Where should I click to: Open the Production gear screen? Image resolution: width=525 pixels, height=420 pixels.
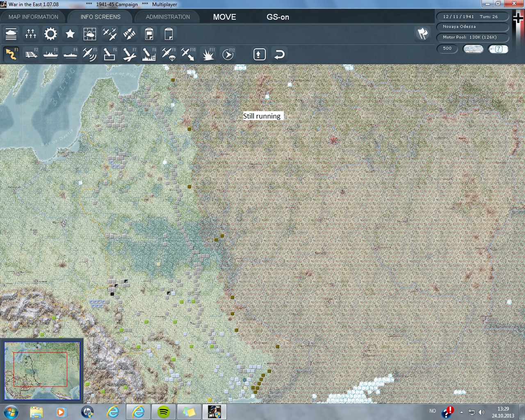[x=50, y=34]
